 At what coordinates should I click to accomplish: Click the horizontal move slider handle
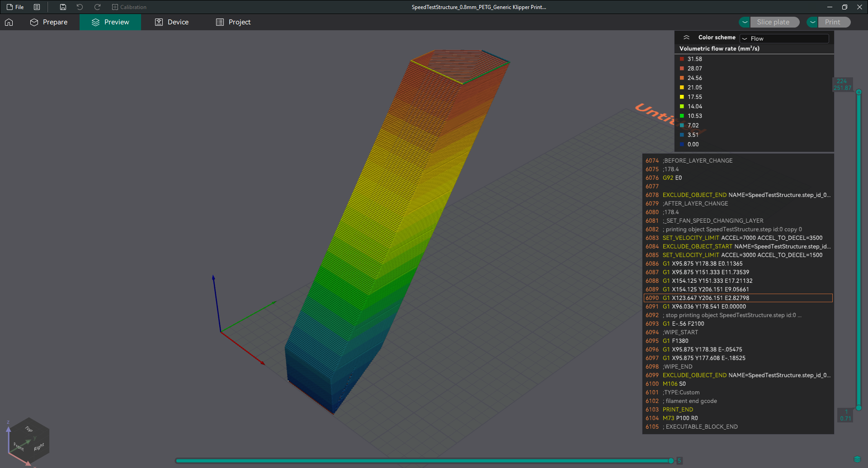[x=671, y=461]
